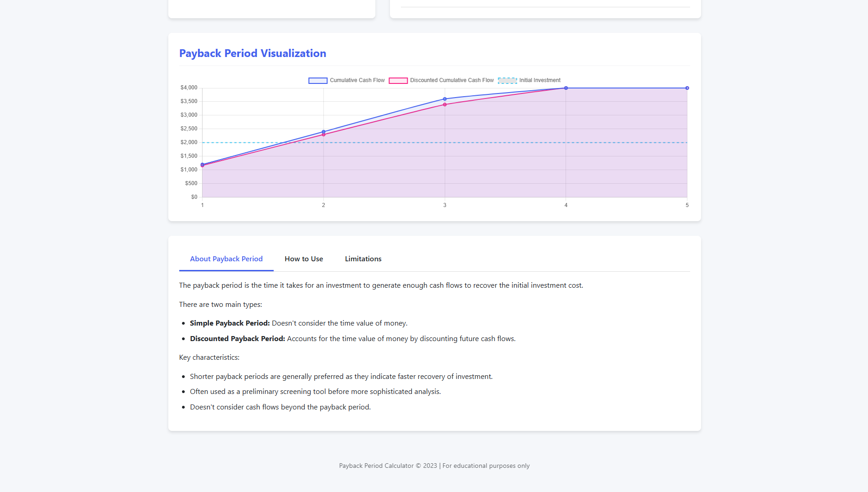Pick the data point at year 4

[x=566, y=88]
